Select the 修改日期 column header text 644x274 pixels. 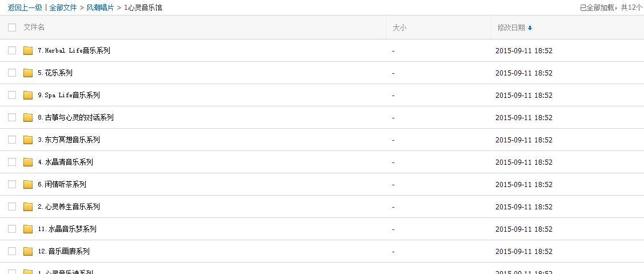pos(511,27)
